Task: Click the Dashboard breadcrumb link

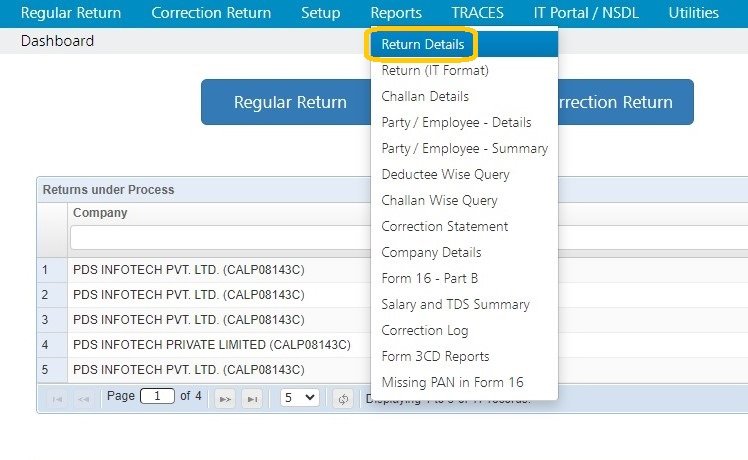Action: click(x=57, y=41)
